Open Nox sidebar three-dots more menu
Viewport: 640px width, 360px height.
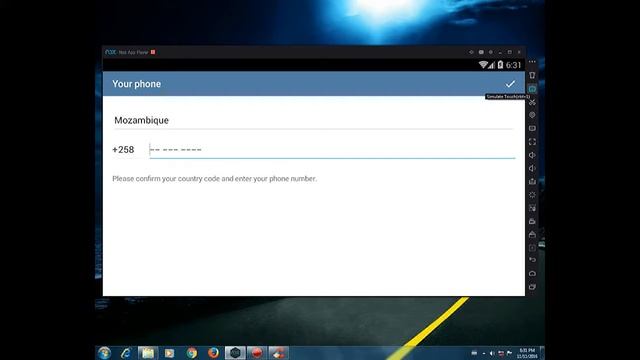tap(532, 62)
